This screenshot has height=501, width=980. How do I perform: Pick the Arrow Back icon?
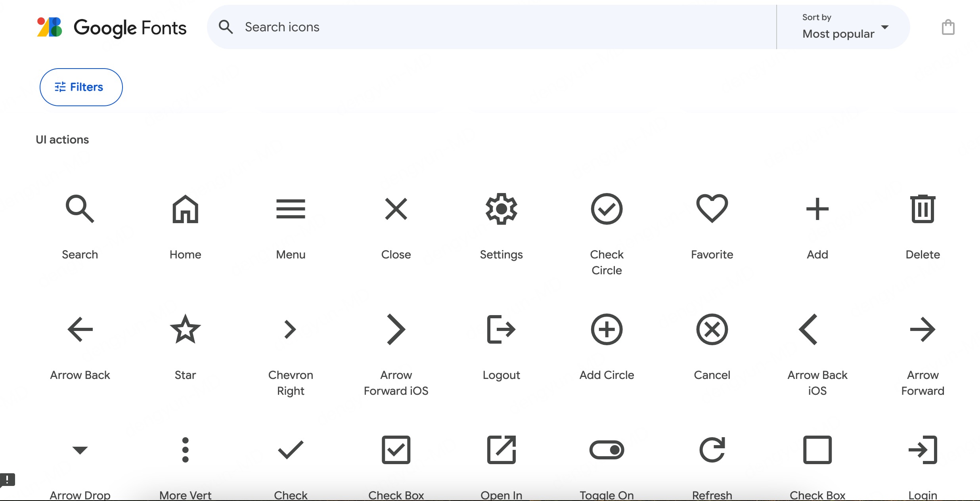click(80, 329)
